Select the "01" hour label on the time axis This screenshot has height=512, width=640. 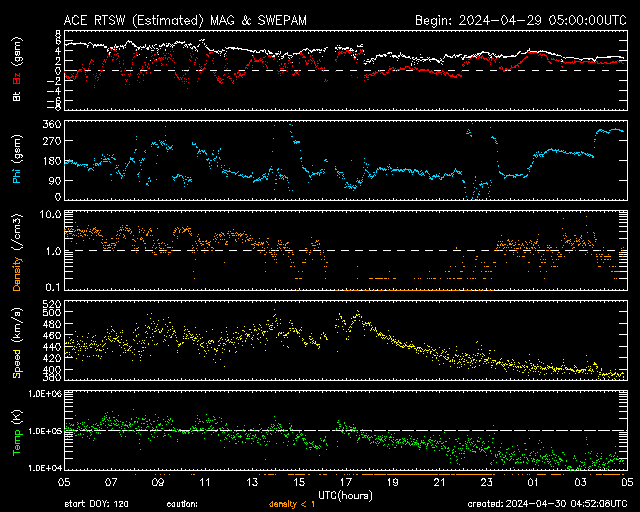(533, 483)
